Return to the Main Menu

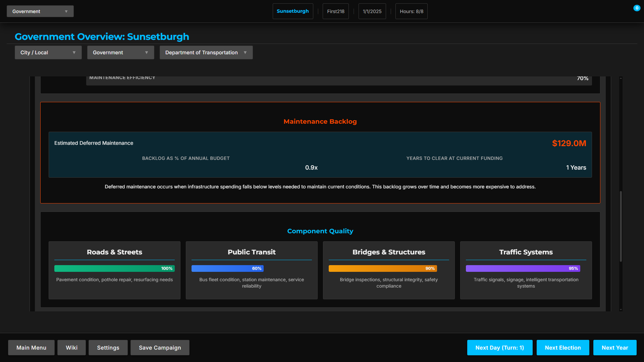tap(31, 348)
